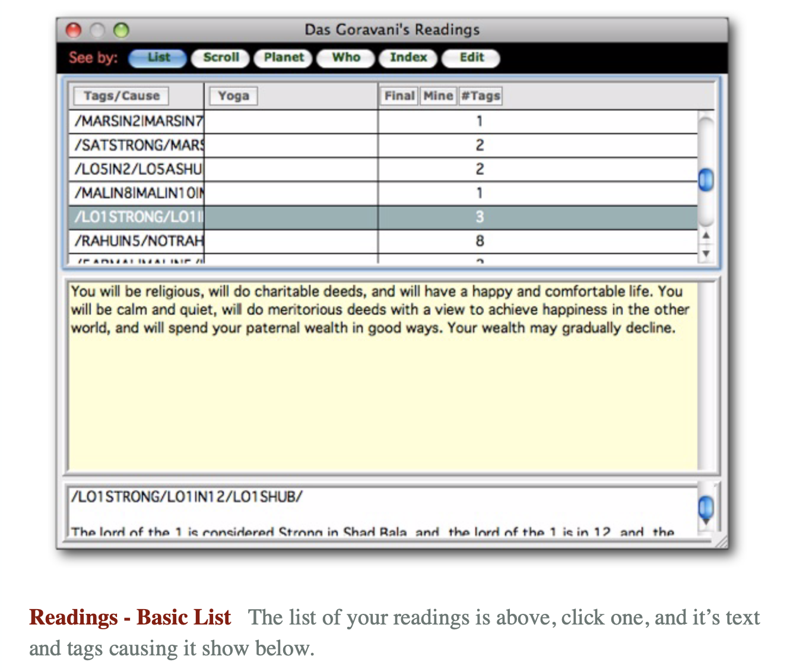Switch to the Who view
The width and height of the screenshot is (787, 672).
(x=345, y=58)
